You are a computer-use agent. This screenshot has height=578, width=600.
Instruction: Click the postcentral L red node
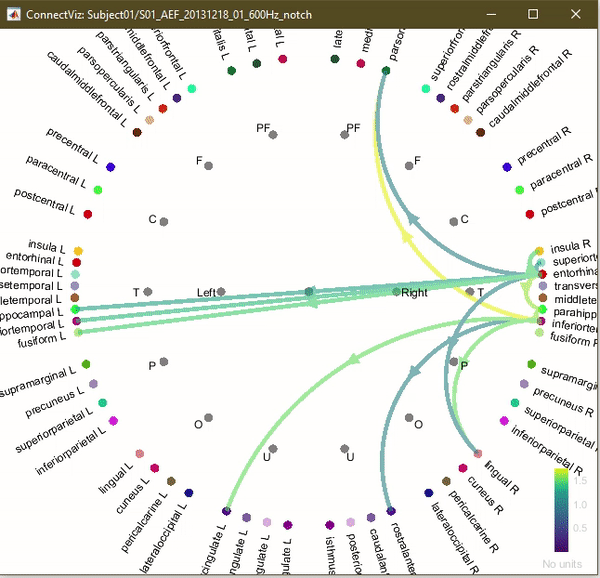[x=88, y=214]
